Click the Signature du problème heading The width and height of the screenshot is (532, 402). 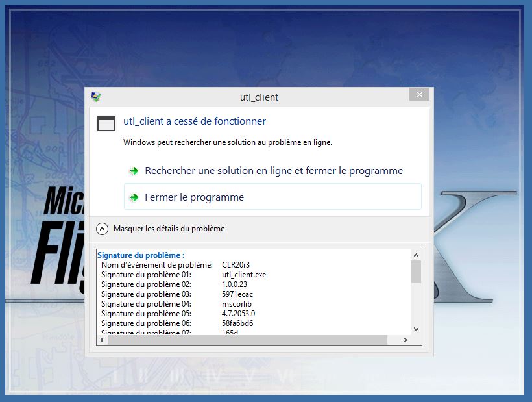pos(141,255)
